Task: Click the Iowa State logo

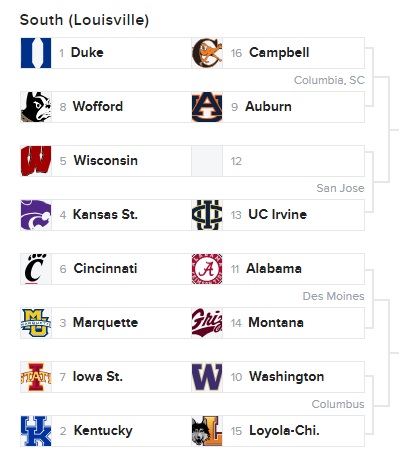Action: (36, 377)
